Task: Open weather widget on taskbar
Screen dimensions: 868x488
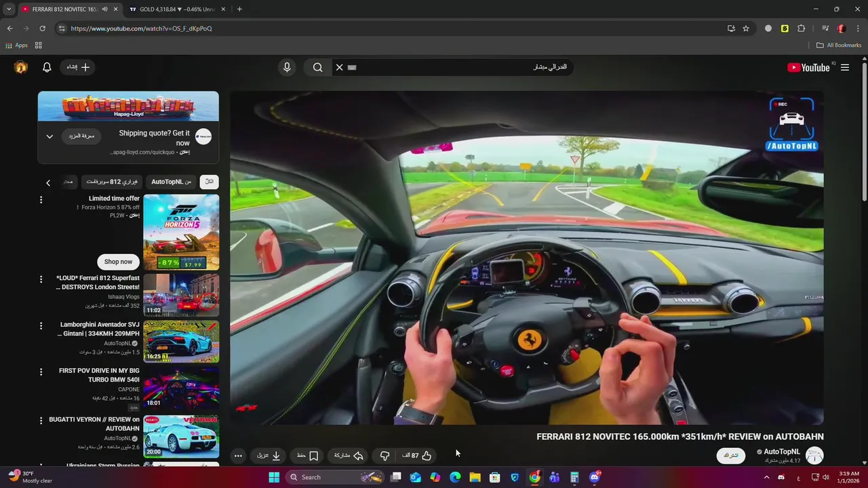Action: tap(29, 477)
